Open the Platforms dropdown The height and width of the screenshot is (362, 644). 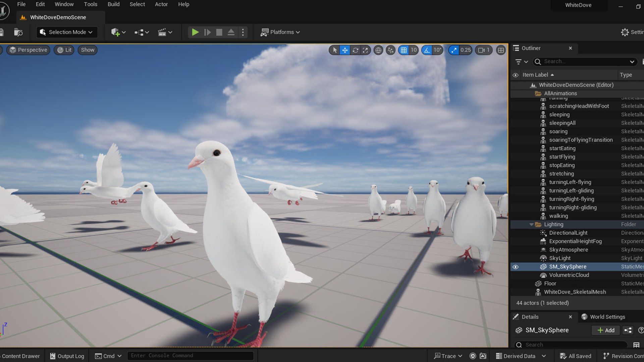coord(280,32)
